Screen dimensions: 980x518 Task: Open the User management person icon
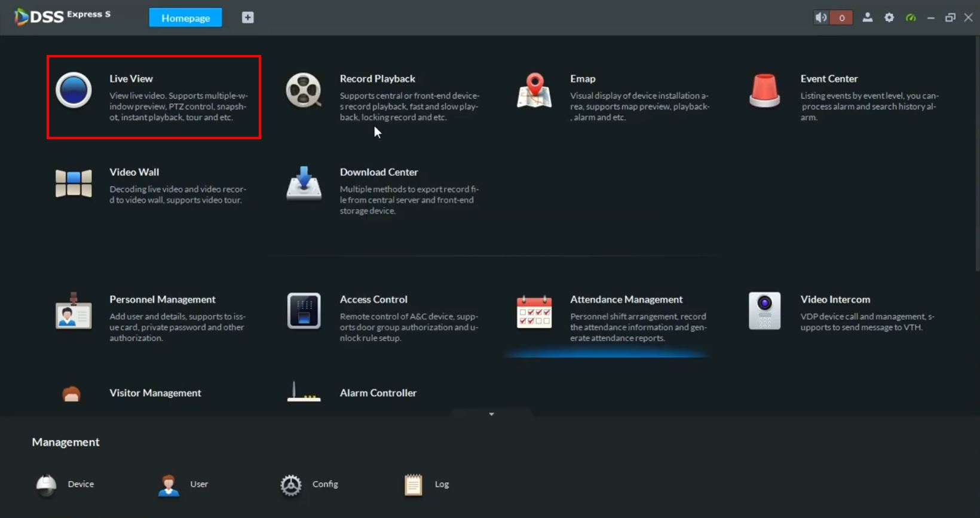point(169,485)
